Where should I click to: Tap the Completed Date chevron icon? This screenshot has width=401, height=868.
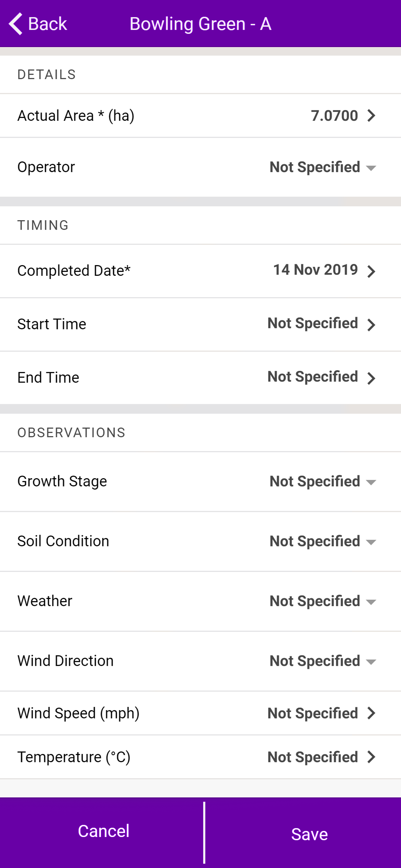click(371, 271)
